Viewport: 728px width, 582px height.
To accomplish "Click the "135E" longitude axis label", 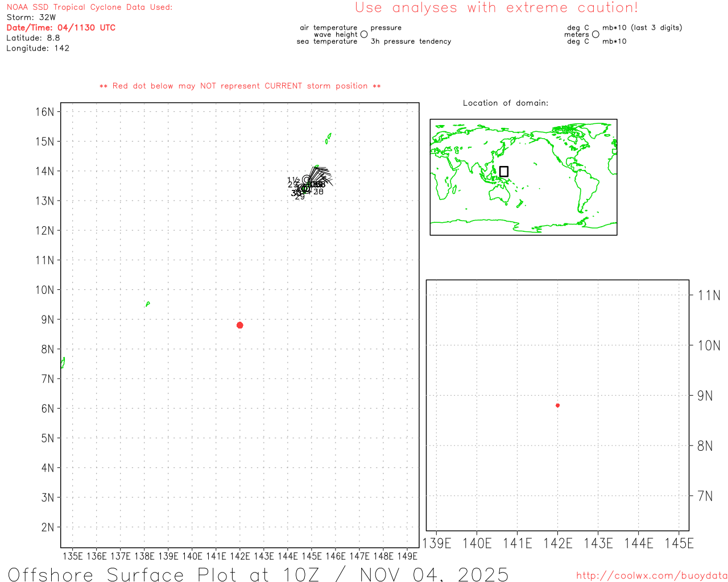I will 73,556.
